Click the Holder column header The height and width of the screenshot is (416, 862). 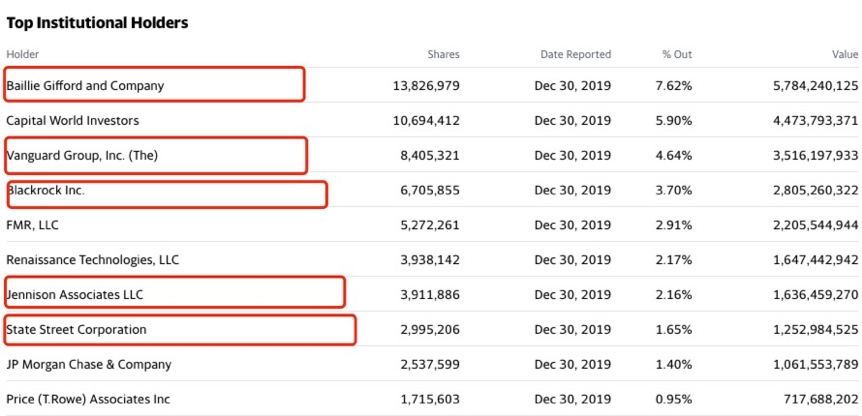click(x=22, y=54)
